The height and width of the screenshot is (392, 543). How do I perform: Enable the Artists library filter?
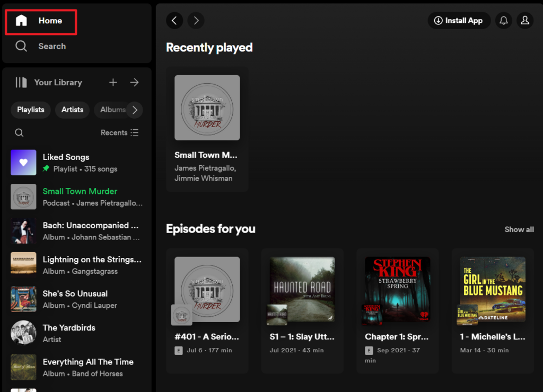(72, 110)
